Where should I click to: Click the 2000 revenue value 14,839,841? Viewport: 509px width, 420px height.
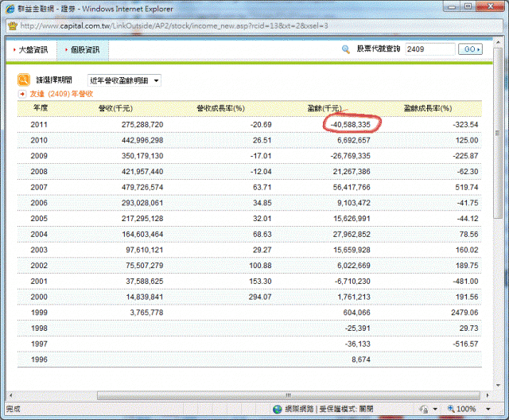[x=145, y=297]
